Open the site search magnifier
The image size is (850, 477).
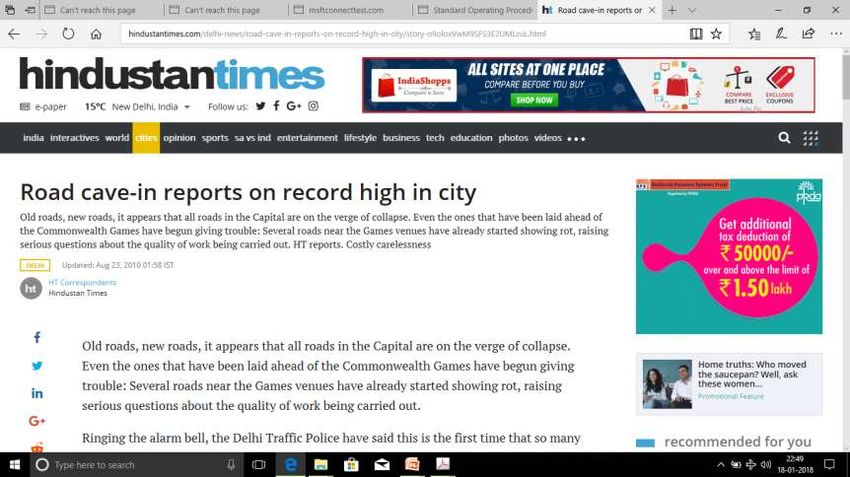(784, 138)
